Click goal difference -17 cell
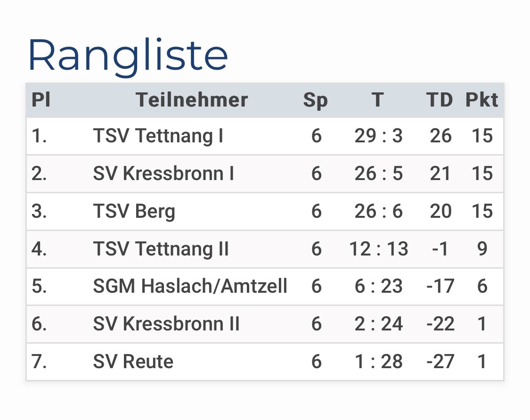The height and width of the screenshot is (420, 530). (440, 286)
